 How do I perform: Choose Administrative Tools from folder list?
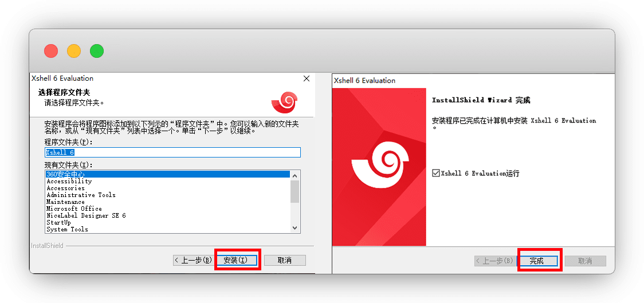(x=81, y=195)
